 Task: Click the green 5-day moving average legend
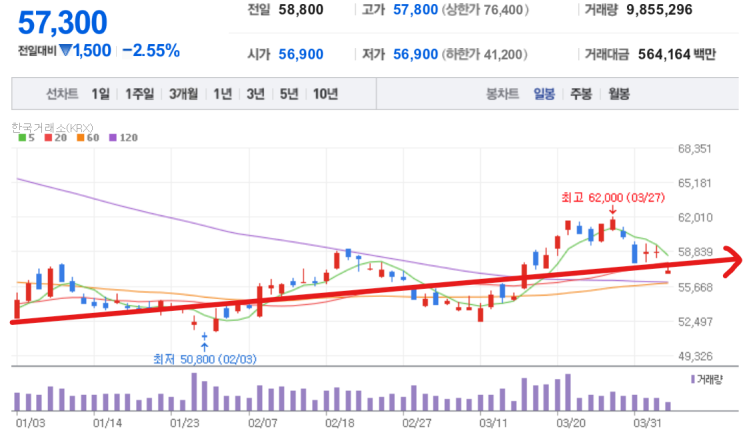click(27, 138)
